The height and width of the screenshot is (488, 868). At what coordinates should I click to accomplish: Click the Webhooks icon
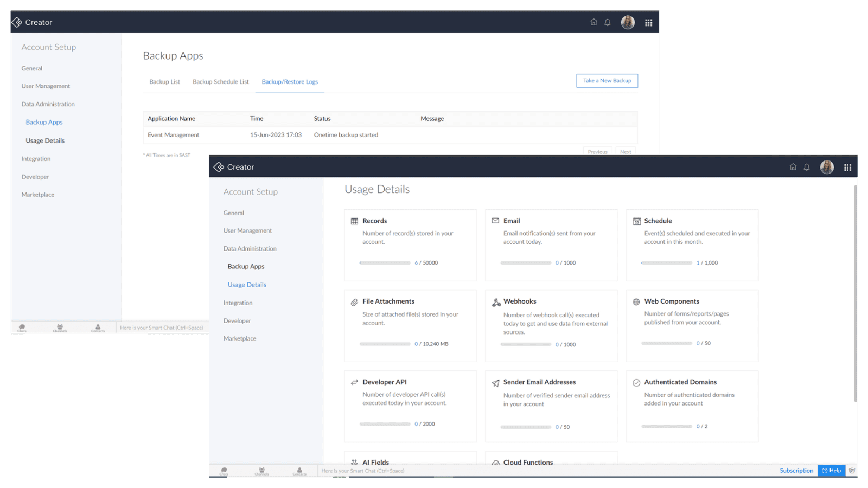pos(496,303)
